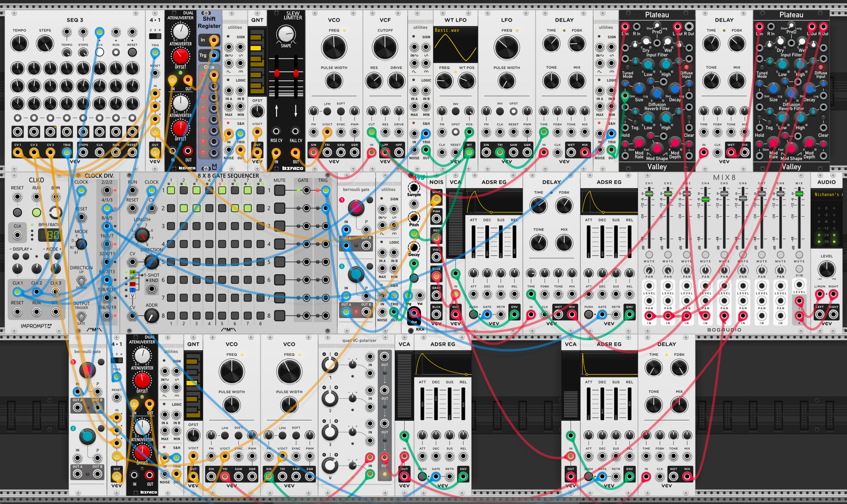Click the CLKD CLK 1 output jack
847x504 pixels.
tap(17, 292)
